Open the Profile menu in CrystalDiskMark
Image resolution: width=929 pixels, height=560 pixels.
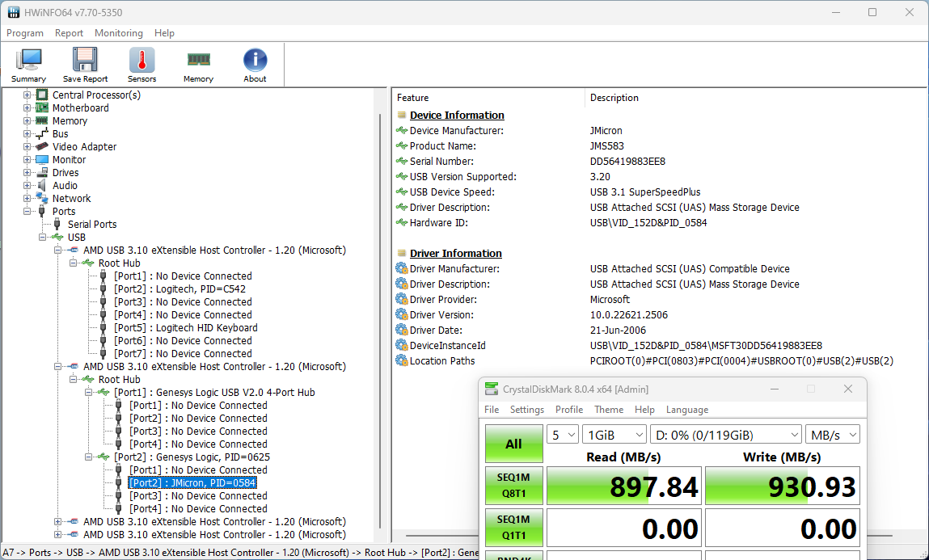[x=568, y=410]
